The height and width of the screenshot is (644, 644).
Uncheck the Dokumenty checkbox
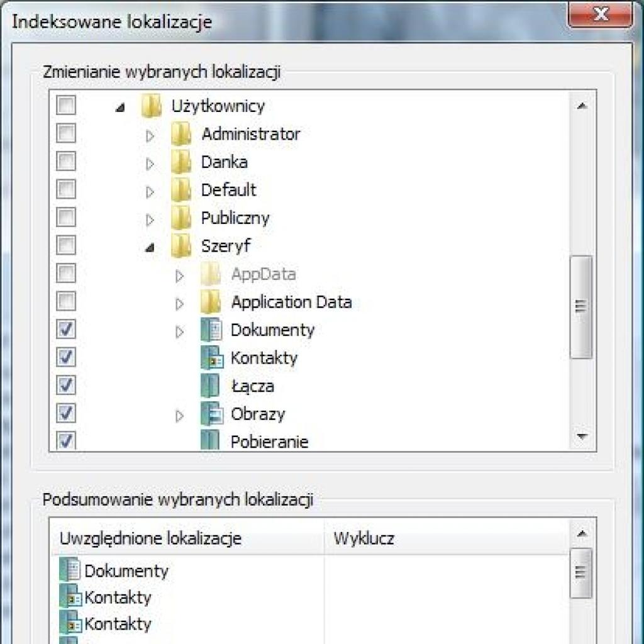tap(66, 329)
